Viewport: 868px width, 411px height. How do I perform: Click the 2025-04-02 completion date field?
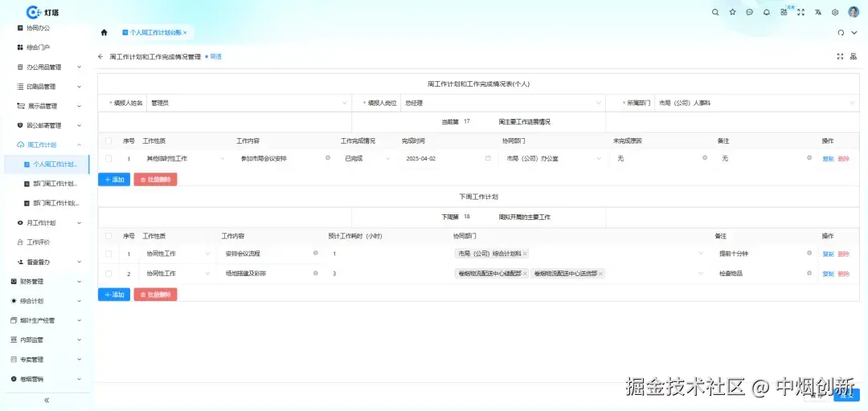coord(448,158)
